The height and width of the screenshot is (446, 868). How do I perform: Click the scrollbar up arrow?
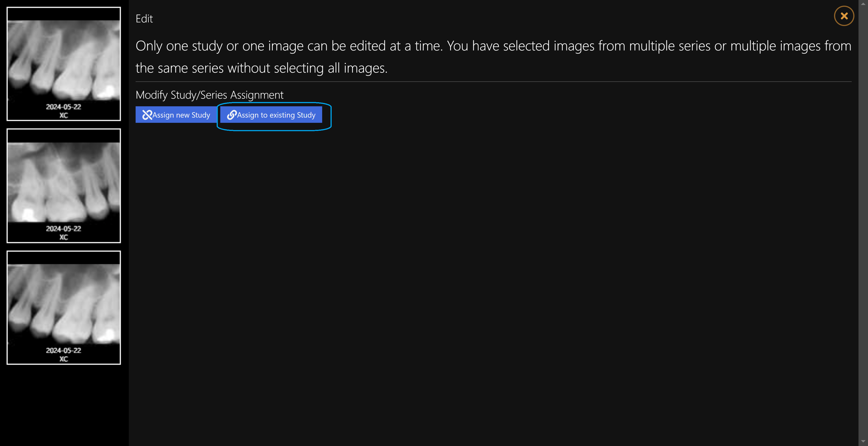(x=863, y=3)
